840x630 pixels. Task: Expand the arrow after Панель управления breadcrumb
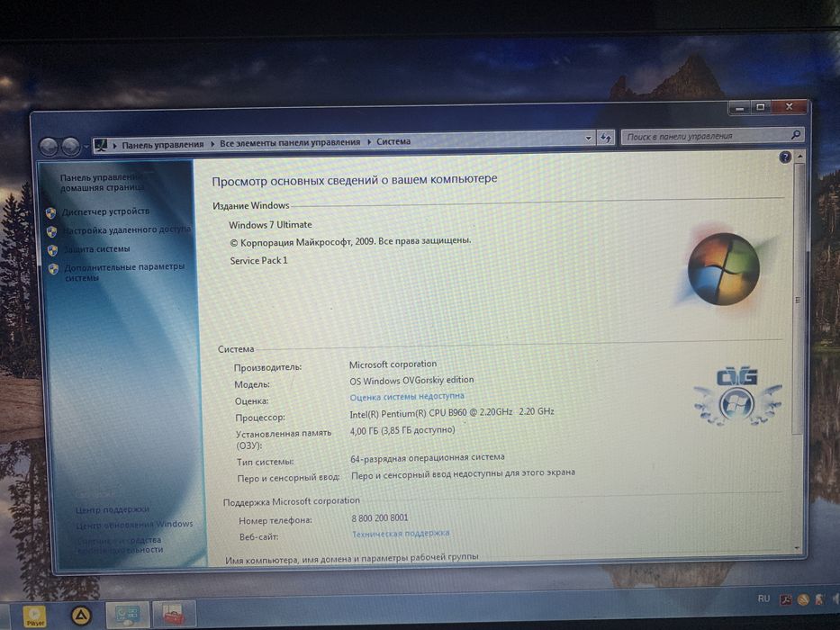[x=212, y=144]
